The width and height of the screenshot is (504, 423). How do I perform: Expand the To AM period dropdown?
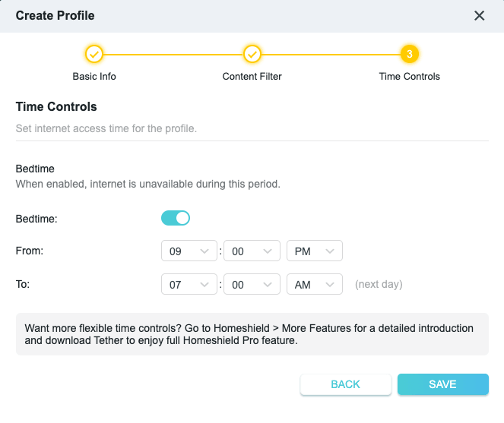click(x=314, y=285)
